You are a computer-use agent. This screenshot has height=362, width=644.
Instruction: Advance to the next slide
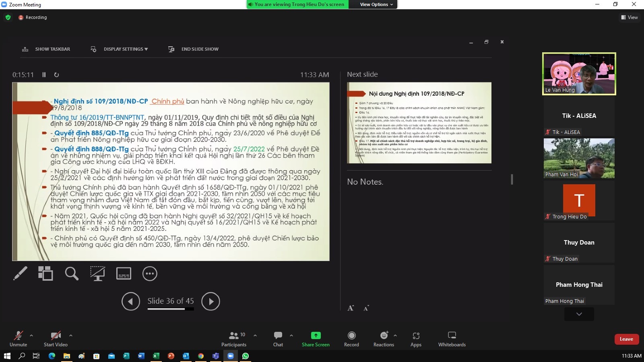211,301
